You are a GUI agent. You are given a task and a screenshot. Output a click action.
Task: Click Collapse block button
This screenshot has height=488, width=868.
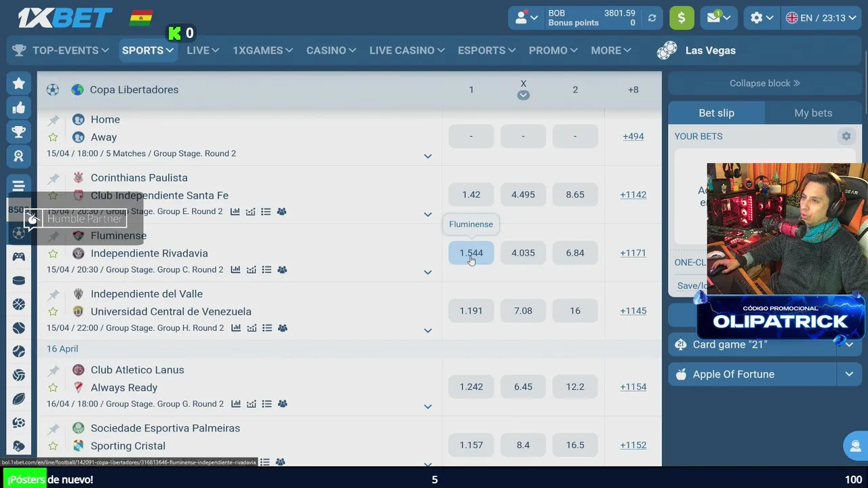point(765,83)
